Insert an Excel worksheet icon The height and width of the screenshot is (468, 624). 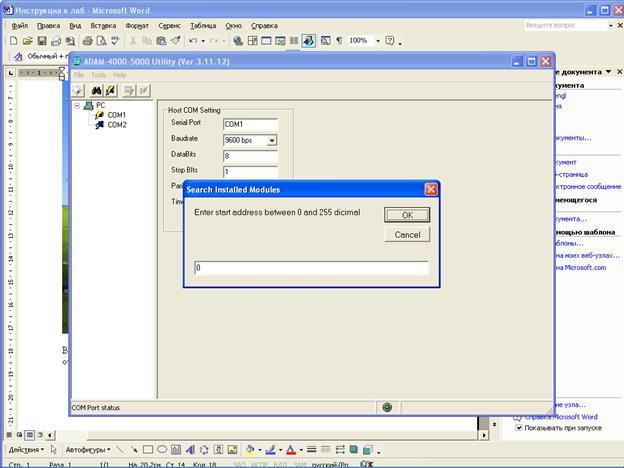[x=280, y=41]
